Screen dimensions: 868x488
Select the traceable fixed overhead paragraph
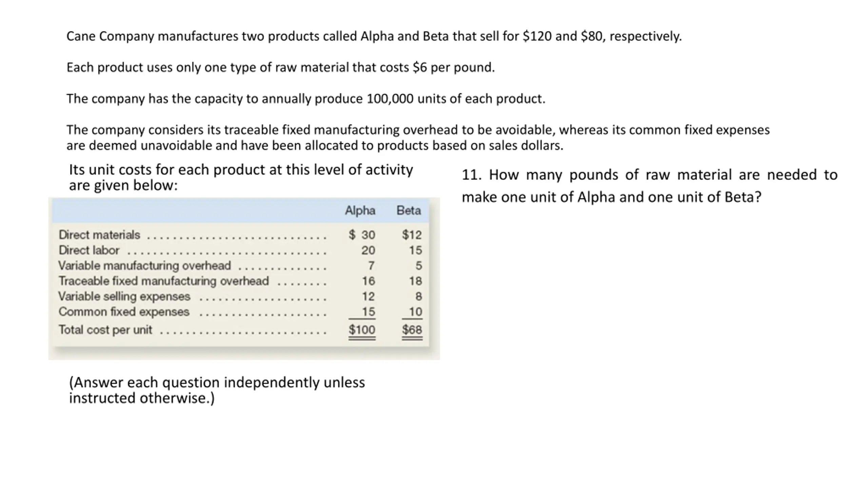[x=418, y=138]
